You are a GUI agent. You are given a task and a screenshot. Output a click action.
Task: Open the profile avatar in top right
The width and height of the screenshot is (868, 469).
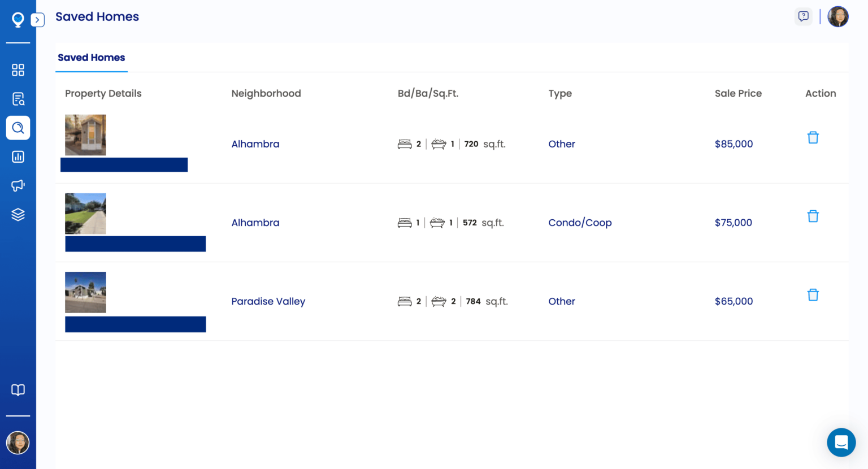point(838,16)
